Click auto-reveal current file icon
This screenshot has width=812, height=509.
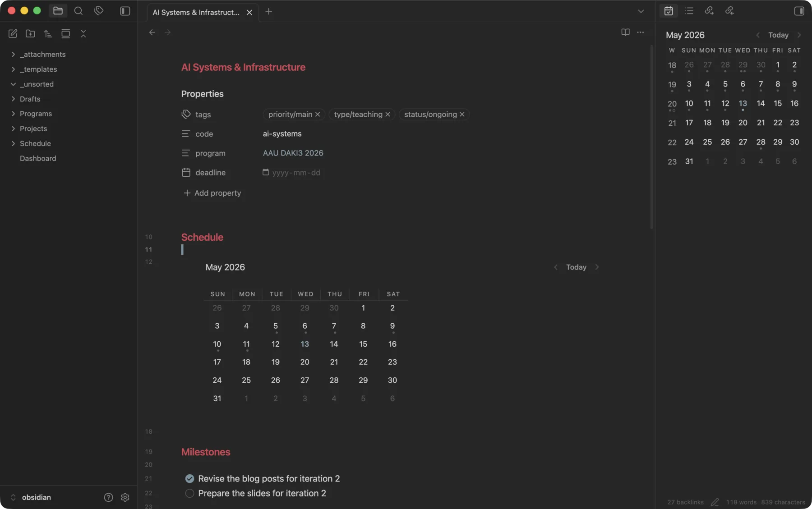[x=65, y=33]
